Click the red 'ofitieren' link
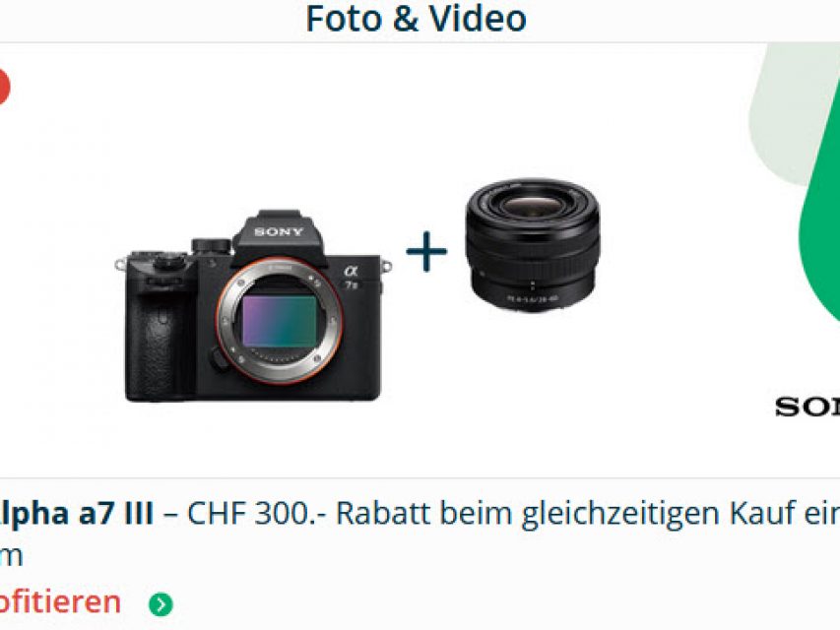This screenshot has height=630, width=840. pos(60,602)
